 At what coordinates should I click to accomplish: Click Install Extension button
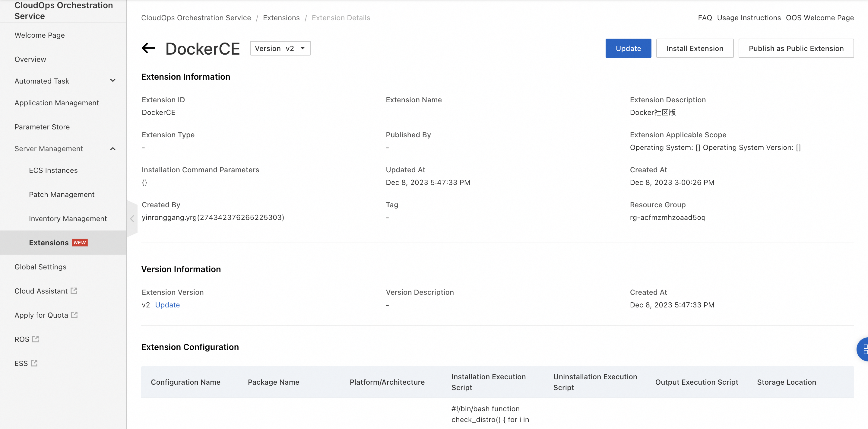pyautogui.click(x=695, y=48)
